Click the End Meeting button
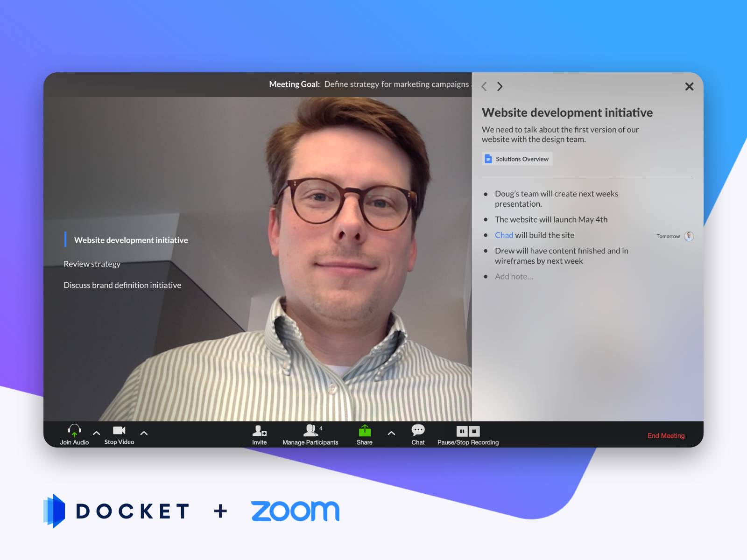The height and width of the screenshot is (560, 747). pyautogui.click(x=666, y=435)
